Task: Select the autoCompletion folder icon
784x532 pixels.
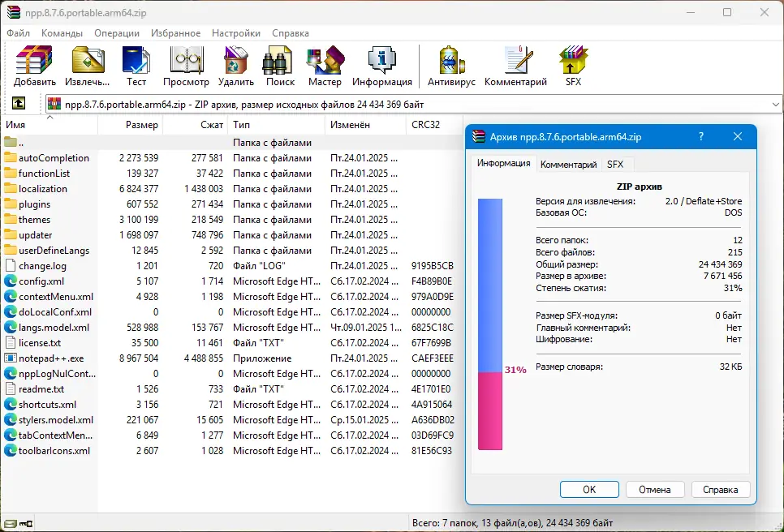Action: [x=11, y=157]
